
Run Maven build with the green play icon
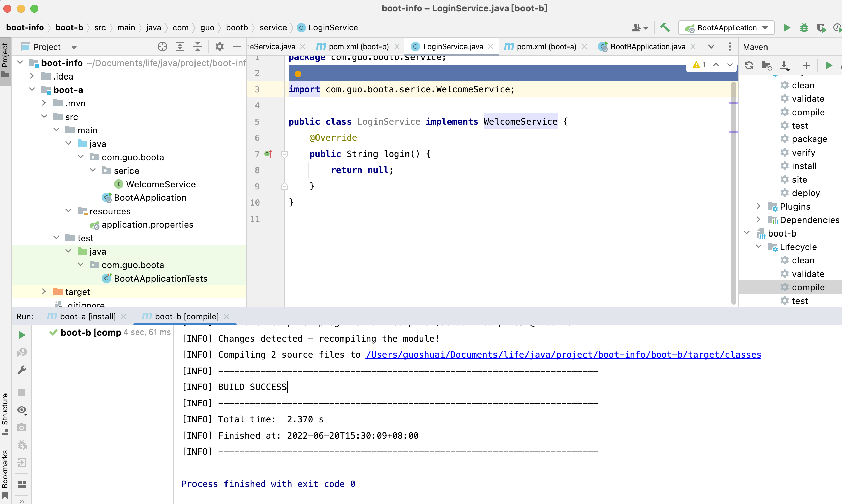(829, 65)
